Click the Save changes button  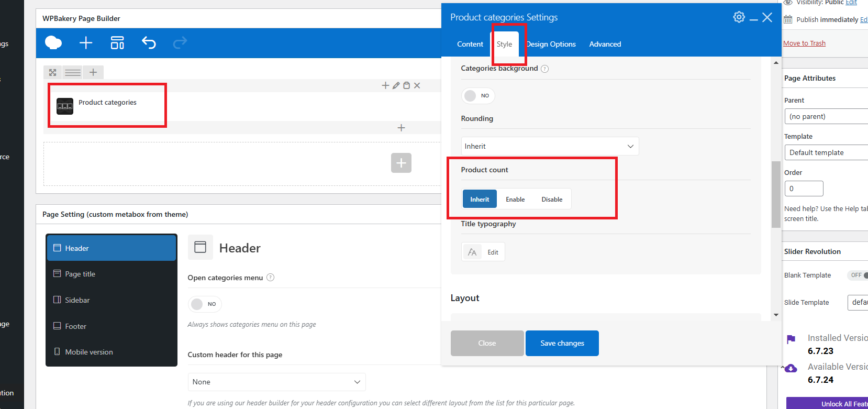point(562,343)
